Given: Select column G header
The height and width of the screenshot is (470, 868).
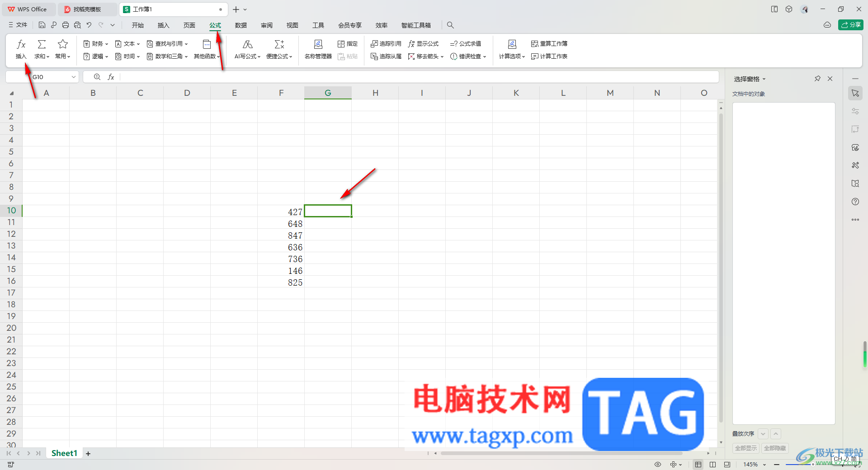Looking at the screenshot, I should point(328,93).
